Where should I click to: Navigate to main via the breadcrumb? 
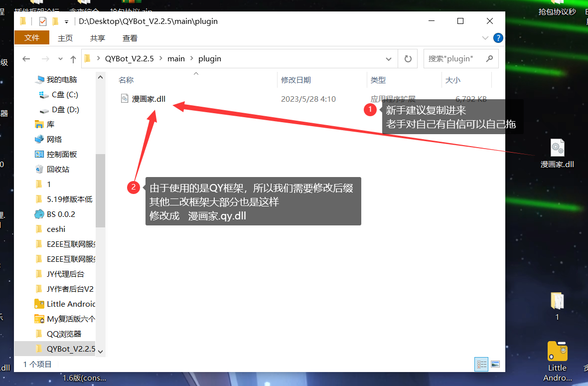tap(176, 58)
